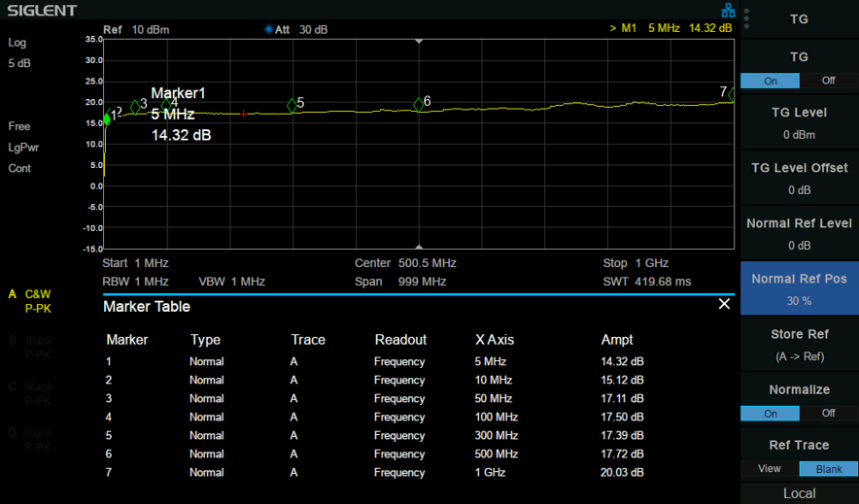Viewport: 859px width, 504px height.
Task: Select marker 4 row in Marker Table
Action: coord(375,417)
